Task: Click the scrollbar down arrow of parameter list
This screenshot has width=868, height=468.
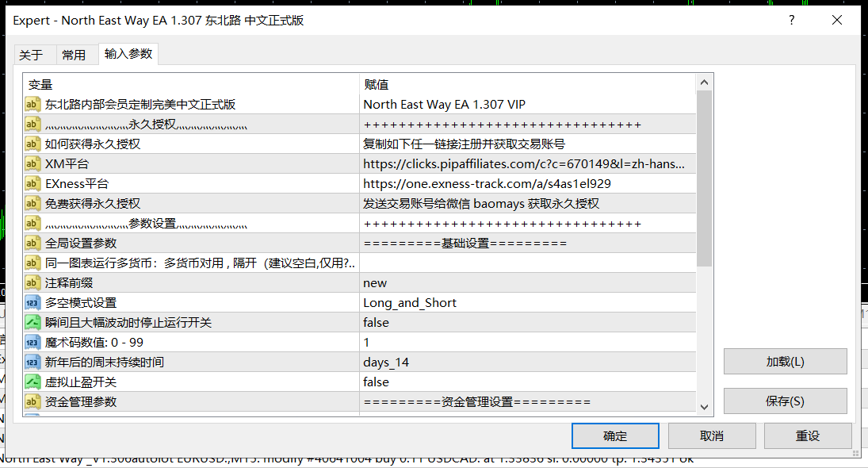Action: coord(704,407)
